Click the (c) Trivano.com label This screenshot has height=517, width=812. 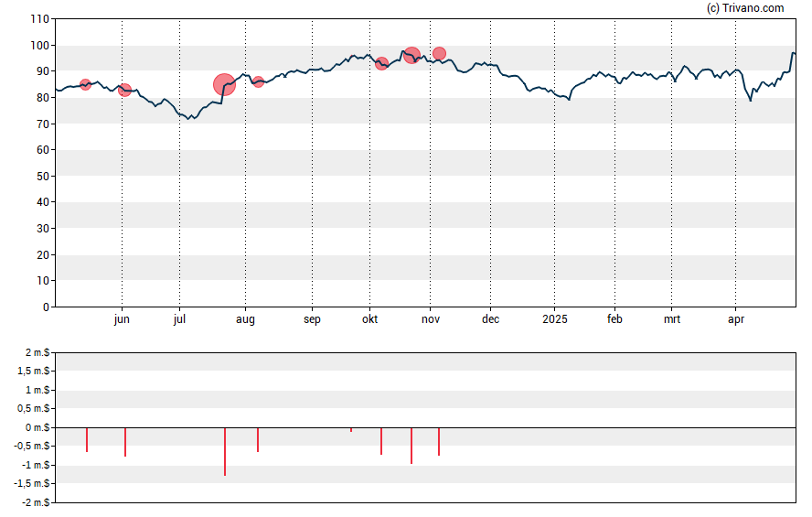745,7
